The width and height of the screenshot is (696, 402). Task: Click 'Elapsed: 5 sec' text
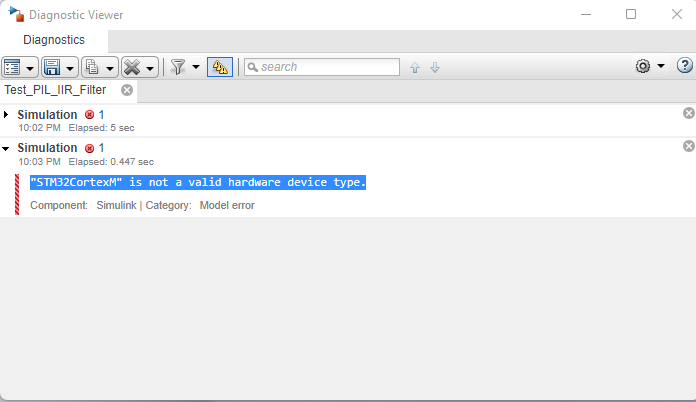(x=101, y=128)
